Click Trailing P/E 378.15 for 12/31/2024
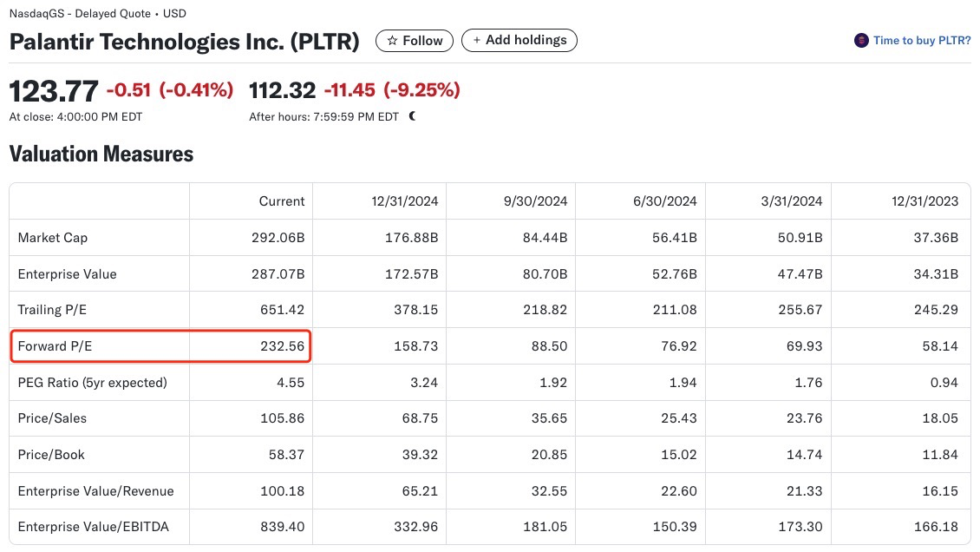Image resolution: width=980 pixels, height=552 pixels. coord(415,310)
